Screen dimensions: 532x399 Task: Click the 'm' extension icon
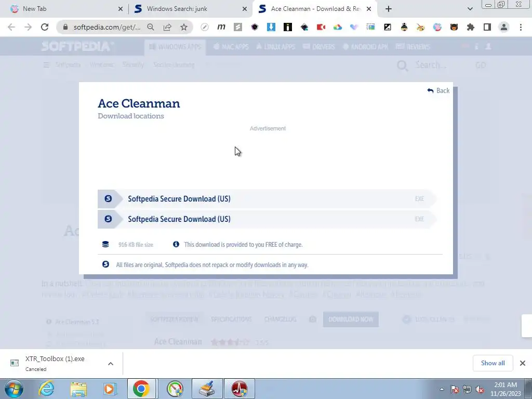(221, 27)
